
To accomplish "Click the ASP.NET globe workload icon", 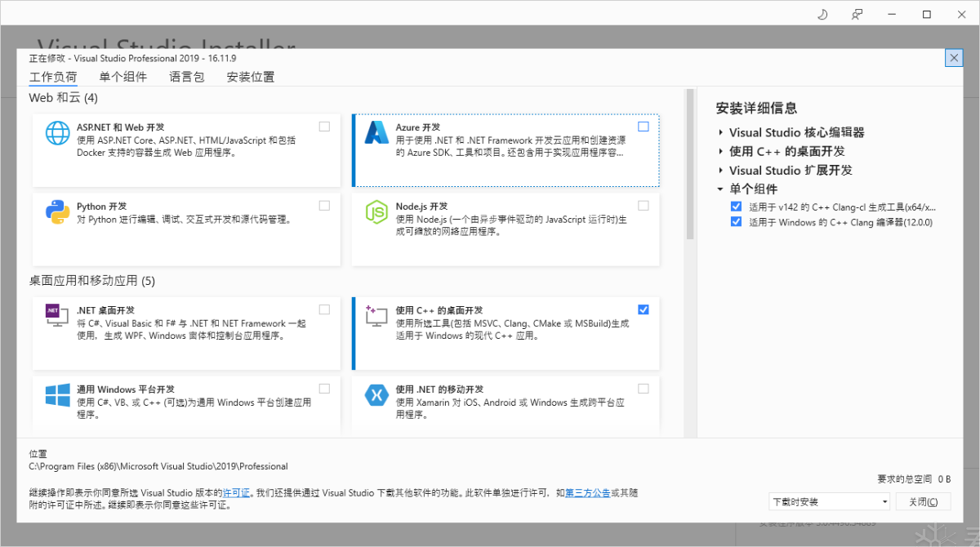I will (x=58, y=132).
